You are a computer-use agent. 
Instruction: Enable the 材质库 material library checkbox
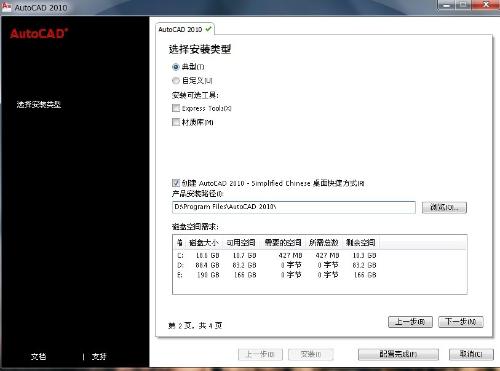176,122
